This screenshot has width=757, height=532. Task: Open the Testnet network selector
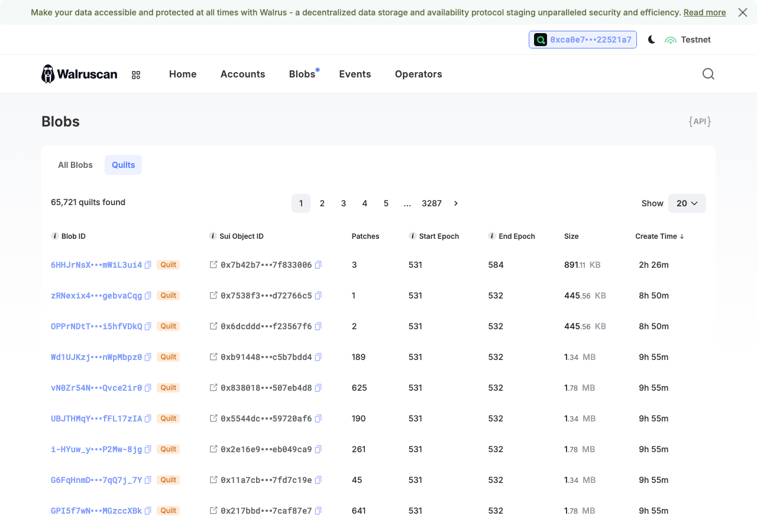point(688,40)
